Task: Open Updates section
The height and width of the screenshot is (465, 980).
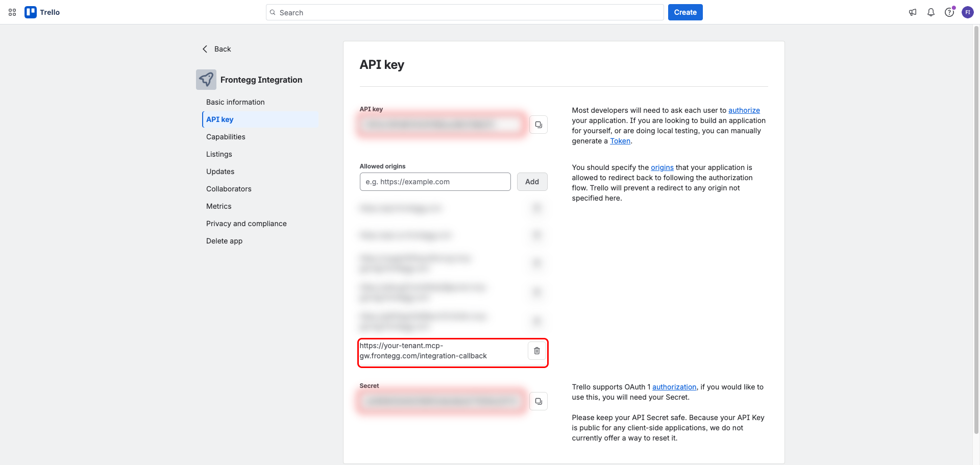Action: pyautogui.click(x=220, y=172)
